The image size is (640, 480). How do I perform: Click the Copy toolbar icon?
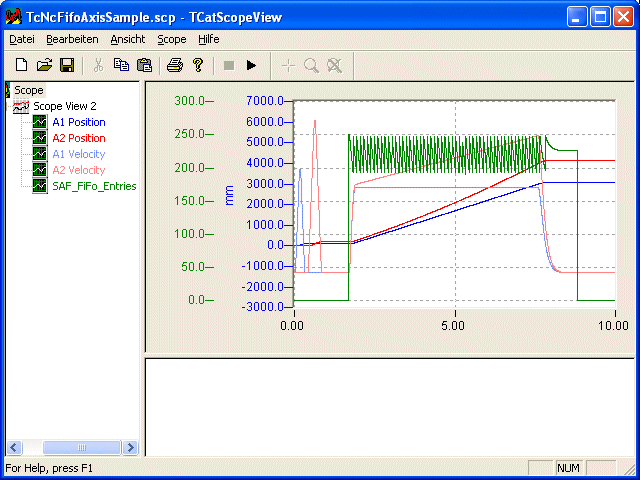tap(121, 65)
